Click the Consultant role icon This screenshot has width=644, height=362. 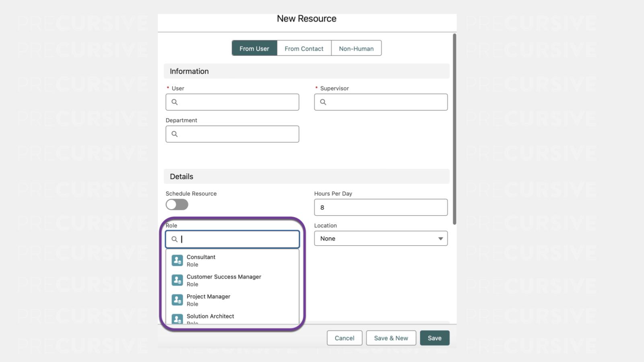pyautogui.click(x=177, y=261)
